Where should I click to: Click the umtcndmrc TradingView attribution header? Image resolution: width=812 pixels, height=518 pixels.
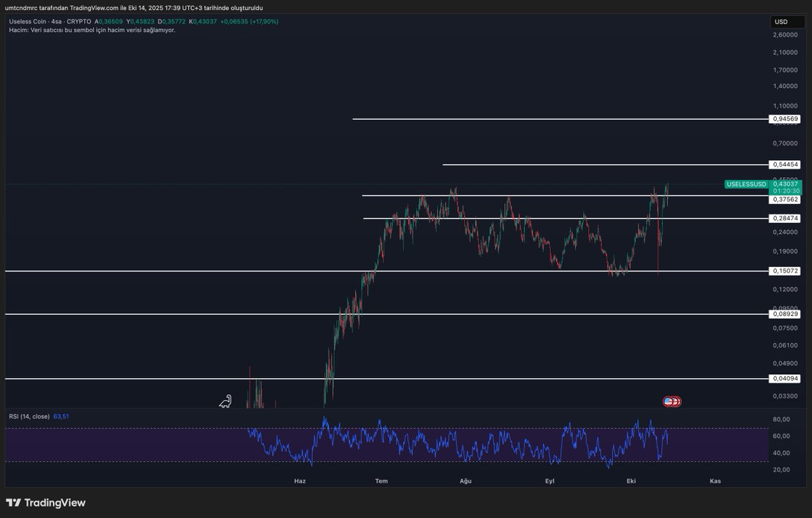(x=135, y=7)
